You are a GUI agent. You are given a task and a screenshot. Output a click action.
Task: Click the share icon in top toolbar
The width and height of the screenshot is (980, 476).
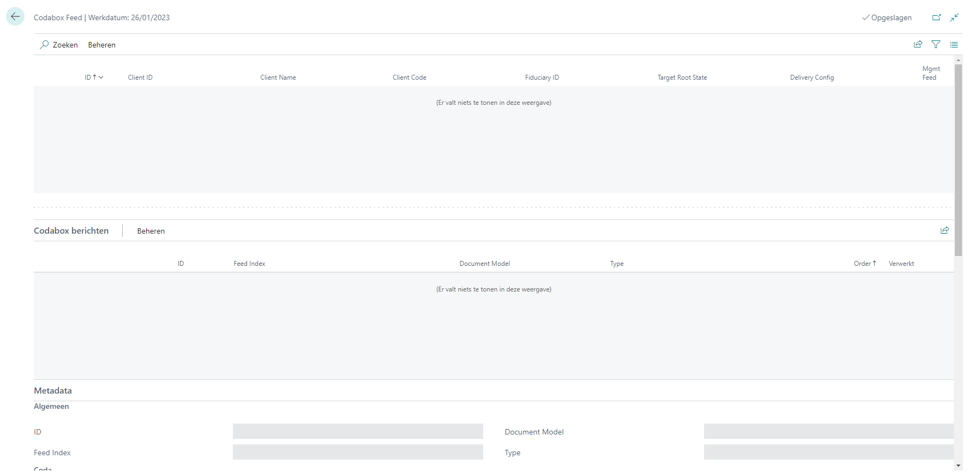coord(918,45)
